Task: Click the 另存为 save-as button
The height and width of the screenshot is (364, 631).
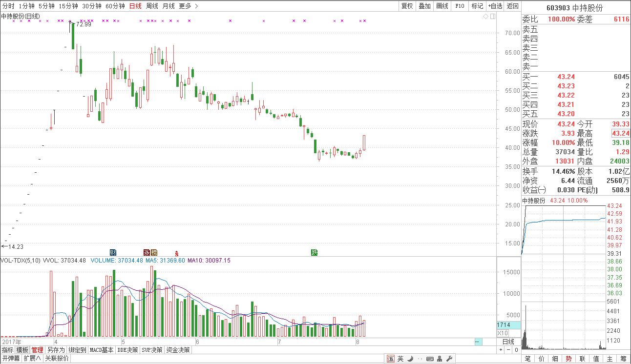Action: tap(56, 350)
